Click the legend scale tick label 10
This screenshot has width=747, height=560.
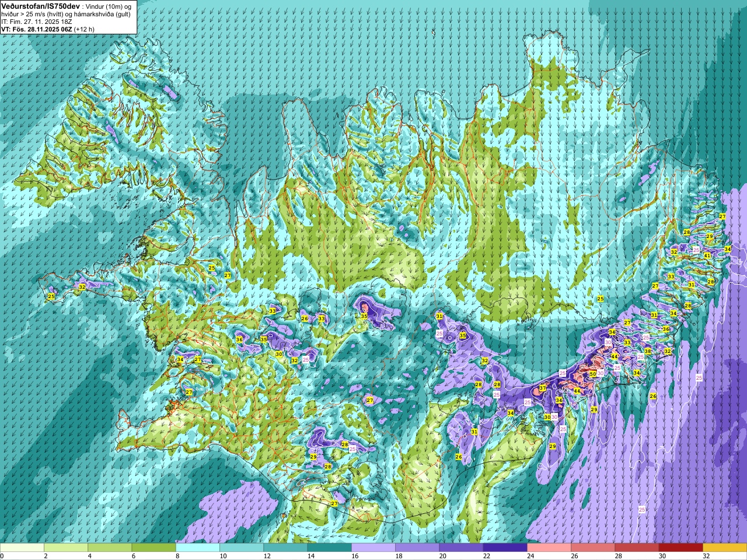[223, 556]
